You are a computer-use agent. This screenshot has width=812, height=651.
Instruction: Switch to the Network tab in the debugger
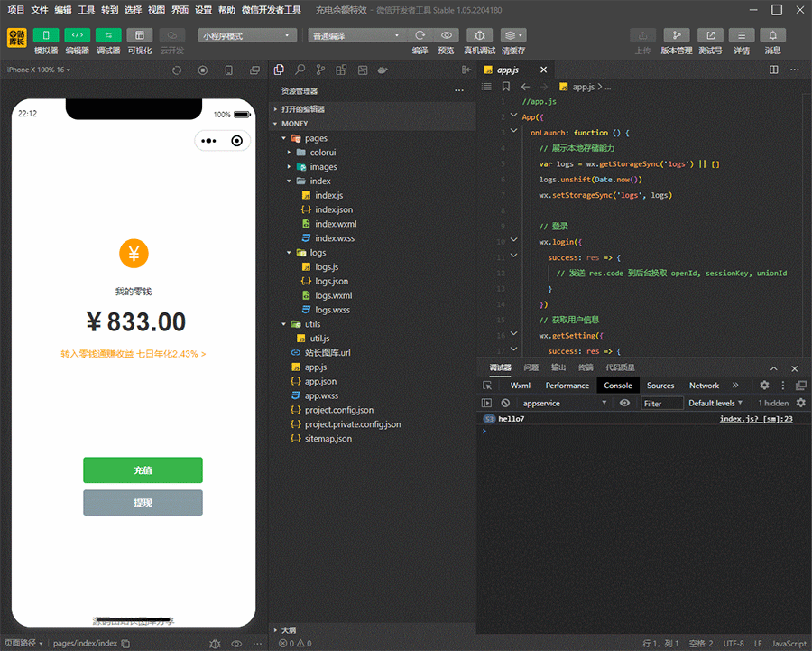(704, 386)
